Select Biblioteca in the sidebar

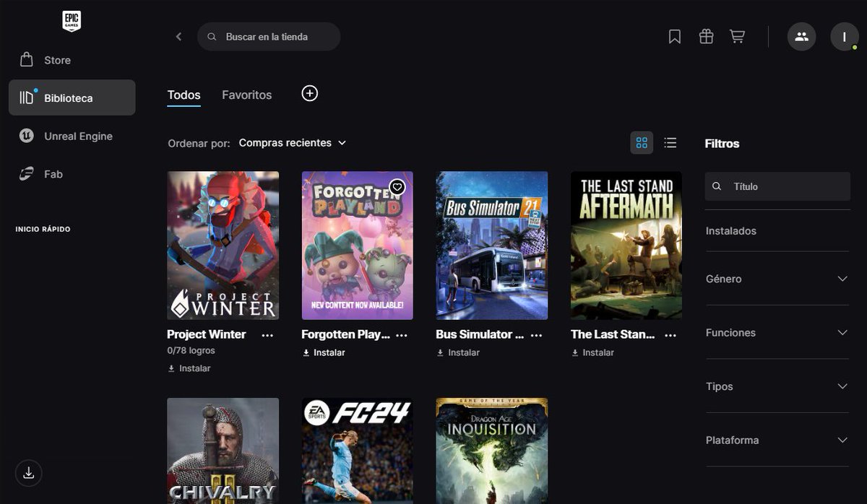coord(72,97)
